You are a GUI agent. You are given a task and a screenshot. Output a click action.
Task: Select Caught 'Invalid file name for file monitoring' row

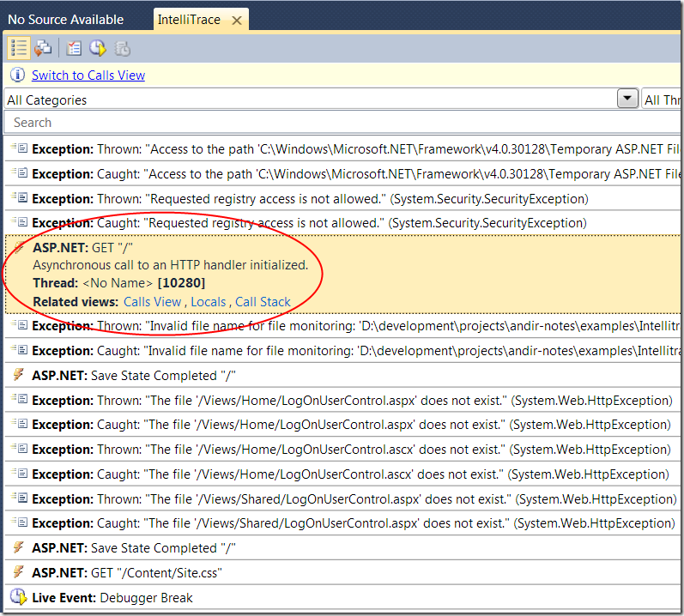[342, 351]
